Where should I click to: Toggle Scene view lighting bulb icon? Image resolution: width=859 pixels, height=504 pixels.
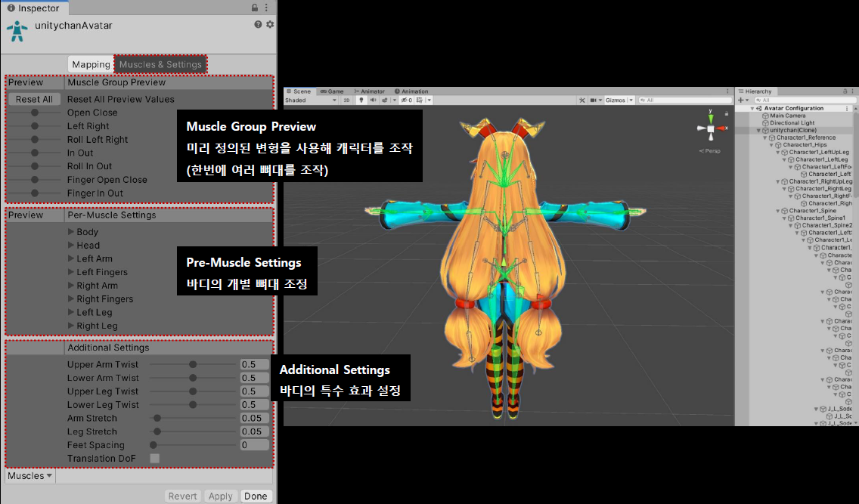coord(361,100)
